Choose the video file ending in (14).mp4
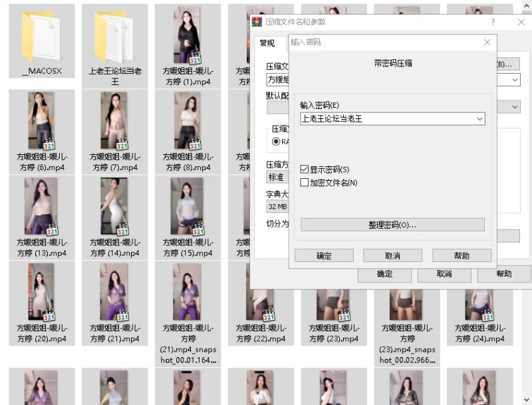 [x=114, y=206]
